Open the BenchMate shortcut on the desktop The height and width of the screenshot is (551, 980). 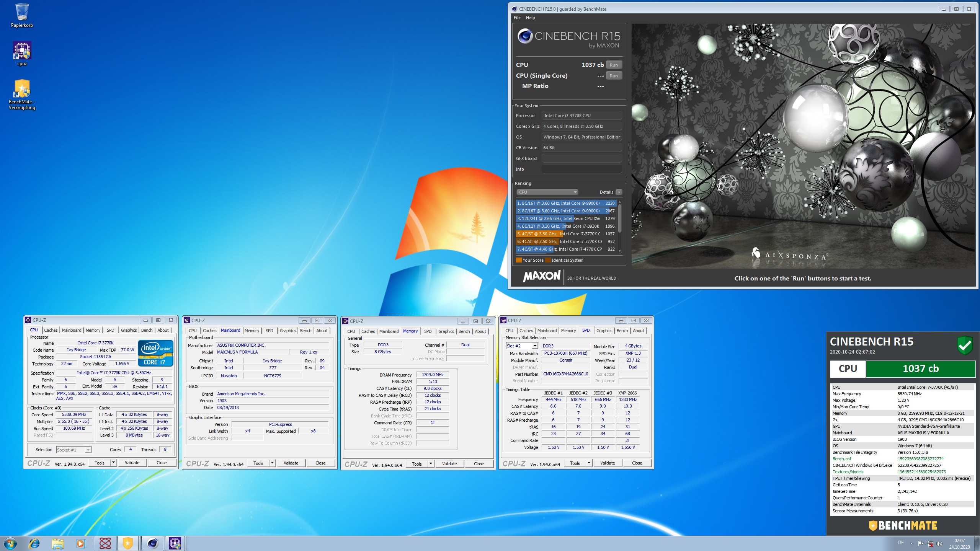coord(22,95)
